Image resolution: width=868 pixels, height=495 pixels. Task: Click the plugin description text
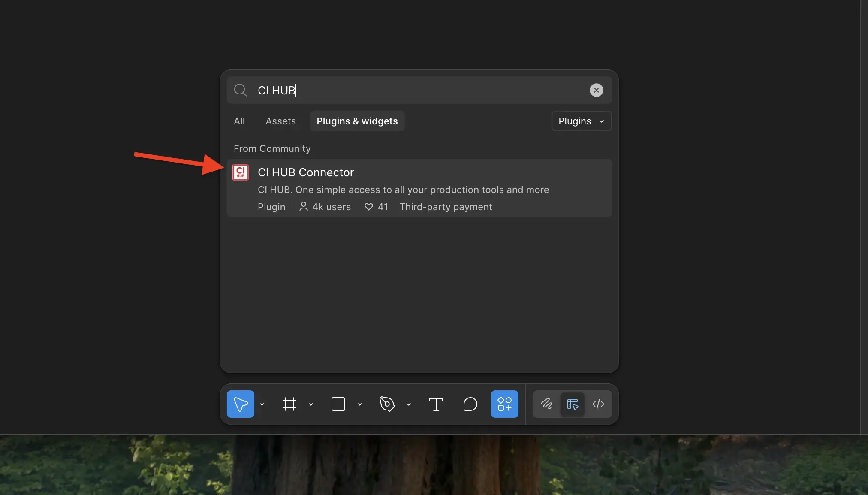pyautogui.click(x=403, y=190)
